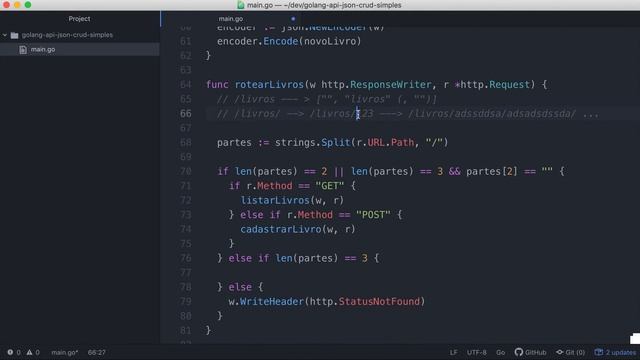Click the 2 updates package link
Screen dimensions: 640x360
click(x=620, y=352)
